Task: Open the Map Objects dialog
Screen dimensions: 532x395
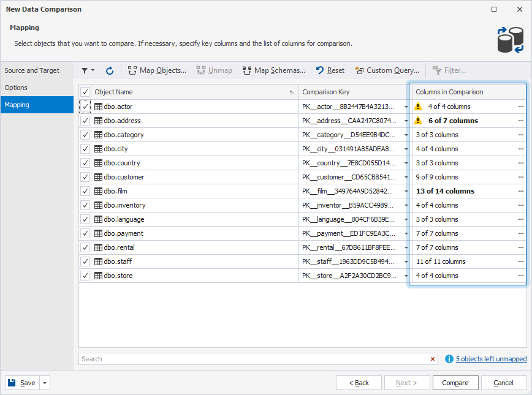Action: click(x=157, y=70)
